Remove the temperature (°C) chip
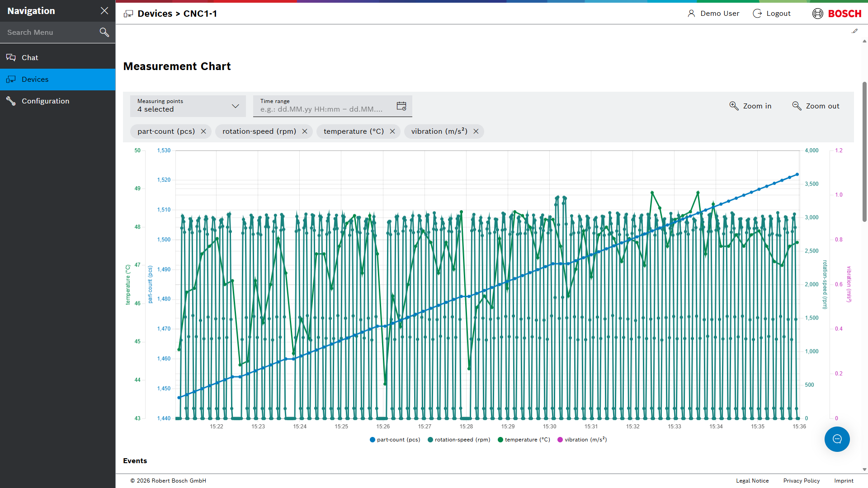The height and width of the screenshot is (488, 868). pyautogui.click(x=392, y=131)
